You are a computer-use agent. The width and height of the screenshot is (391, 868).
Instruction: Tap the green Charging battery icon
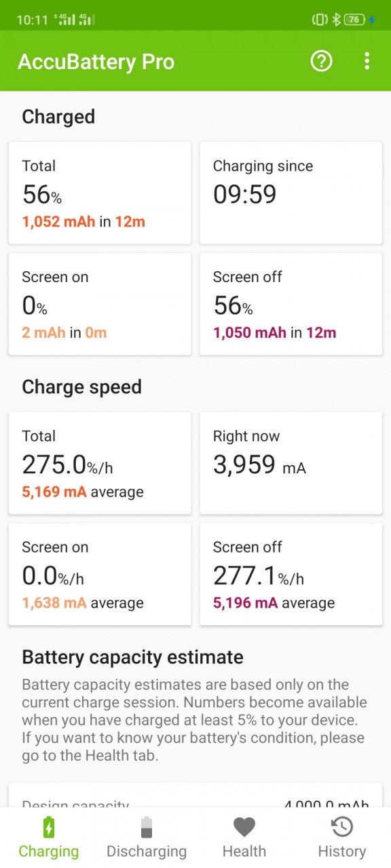click(49, 827)
